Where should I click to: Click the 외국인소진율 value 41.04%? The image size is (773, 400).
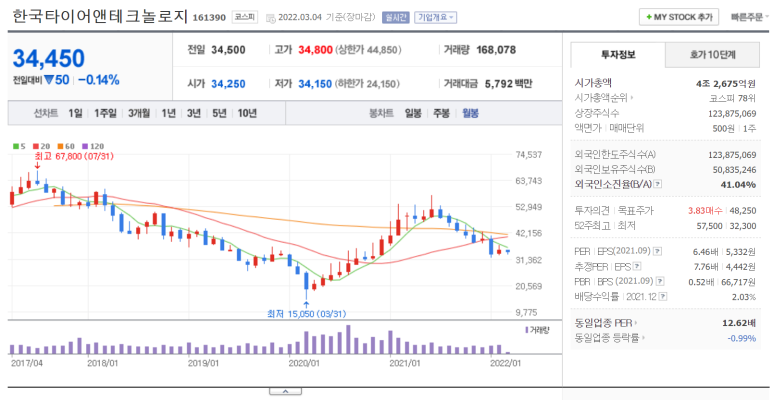738,184
